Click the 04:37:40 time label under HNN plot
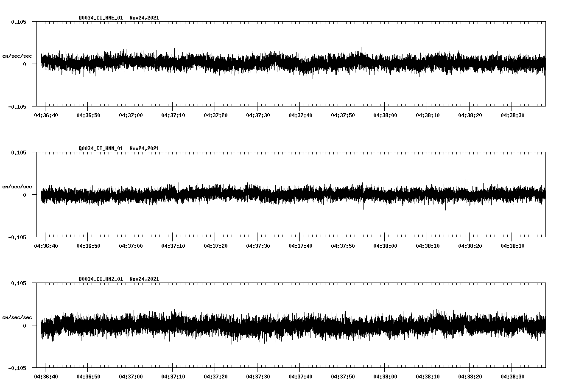 (300, 246)
